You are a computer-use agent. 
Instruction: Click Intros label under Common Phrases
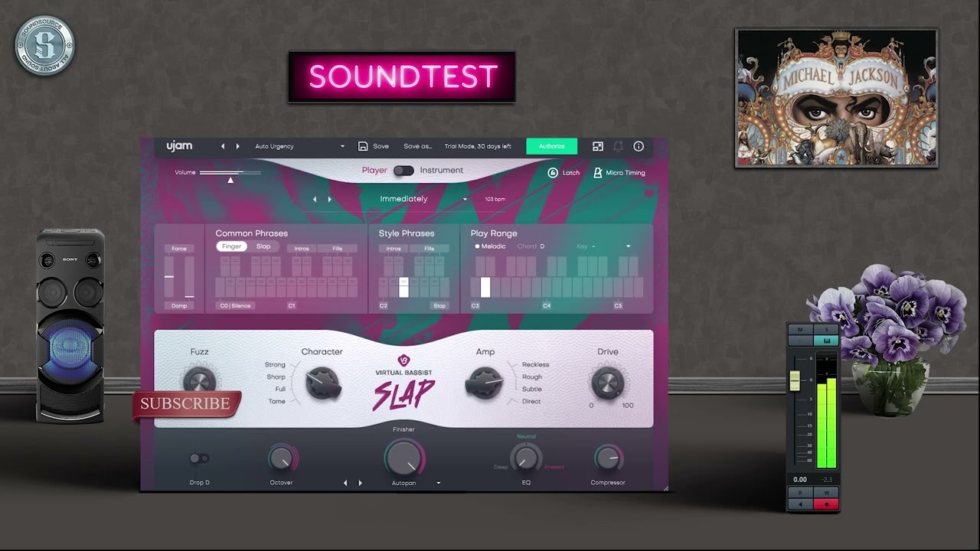coord(302,249)
